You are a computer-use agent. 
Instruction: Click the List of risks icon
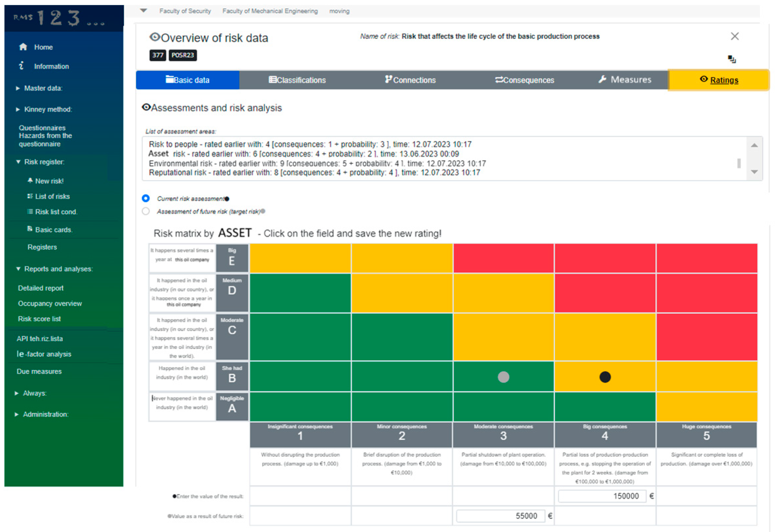coord(30,196)
